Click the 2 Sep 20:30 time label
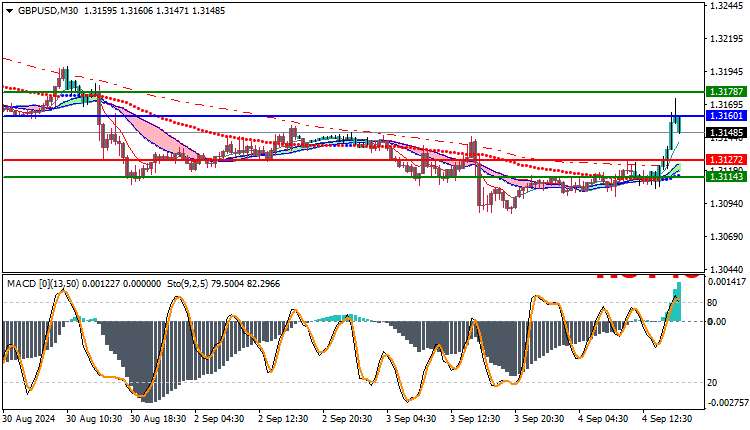Screen dimensions: 750x430 point(348,419)
